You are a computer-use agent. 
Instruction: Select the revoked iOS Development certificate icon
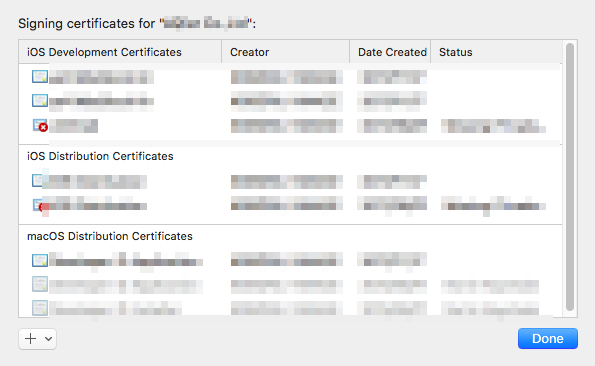pos(40,125)
